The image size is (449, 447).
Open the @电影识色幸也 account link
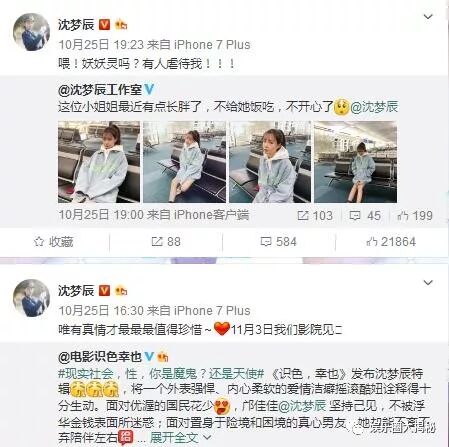tap(100, 357)
